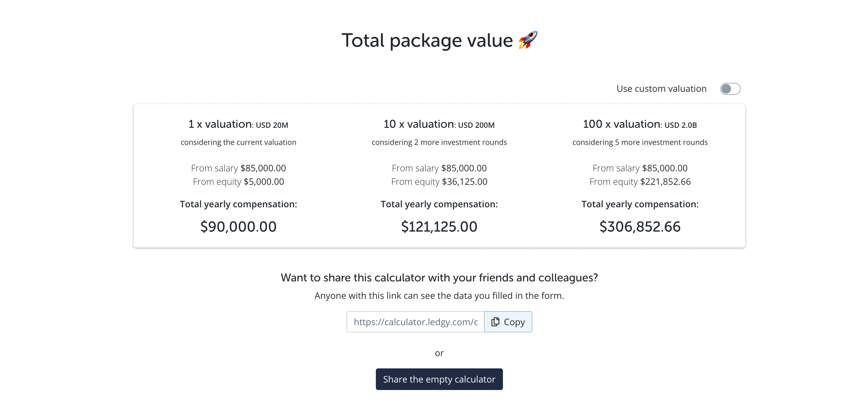Click the "Total package value" heading
The image size is (868, 414).
pyautogui.click(x=427, y=40)
